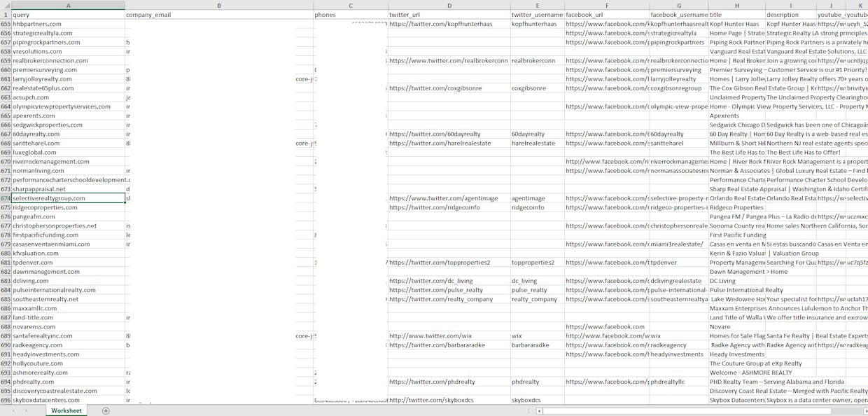Select cell 'firstpacificfunding.com'
868x416 pixels.
click(x=68, y=235)
